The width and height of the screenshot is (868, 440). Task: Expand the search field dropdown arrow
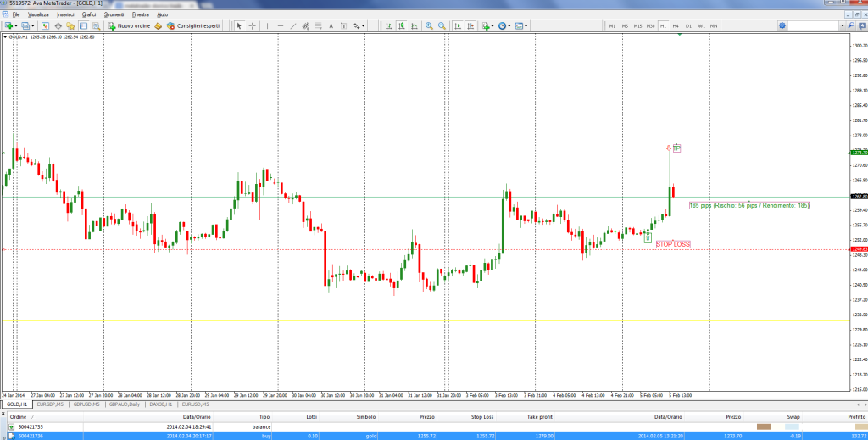(x=843, y=25)
